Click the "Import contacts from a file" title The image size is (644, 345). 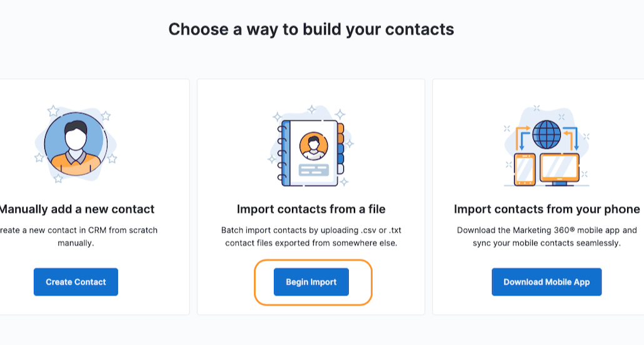pos(311,209)
